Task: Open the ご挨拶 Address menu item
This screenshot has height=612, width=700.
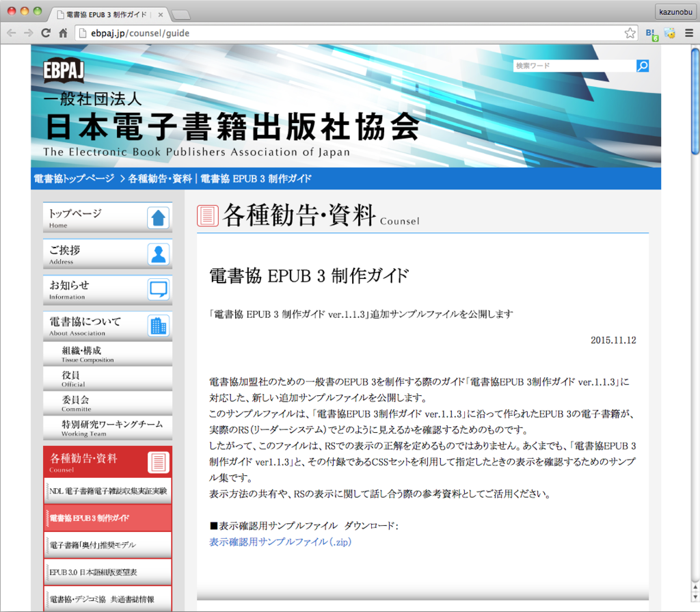Action: [107, 254]
